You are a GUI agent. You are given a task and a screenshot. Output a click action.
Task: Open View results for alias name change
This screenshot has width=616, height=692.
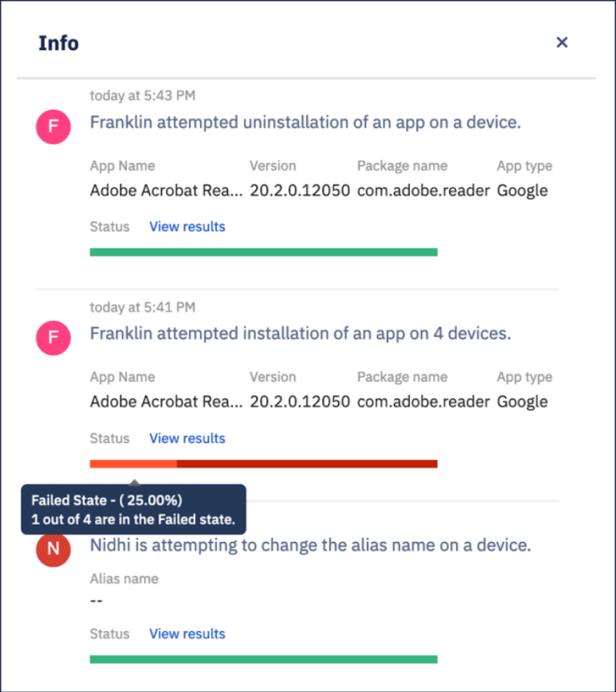187,634
